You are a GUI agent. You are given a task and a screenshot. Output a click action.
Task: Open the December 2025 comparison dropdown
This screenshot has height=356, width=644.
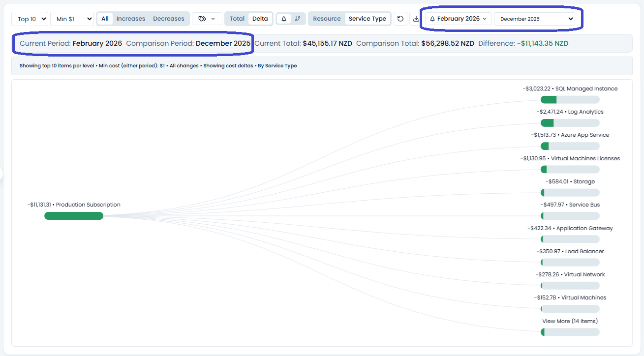[534, 19]
